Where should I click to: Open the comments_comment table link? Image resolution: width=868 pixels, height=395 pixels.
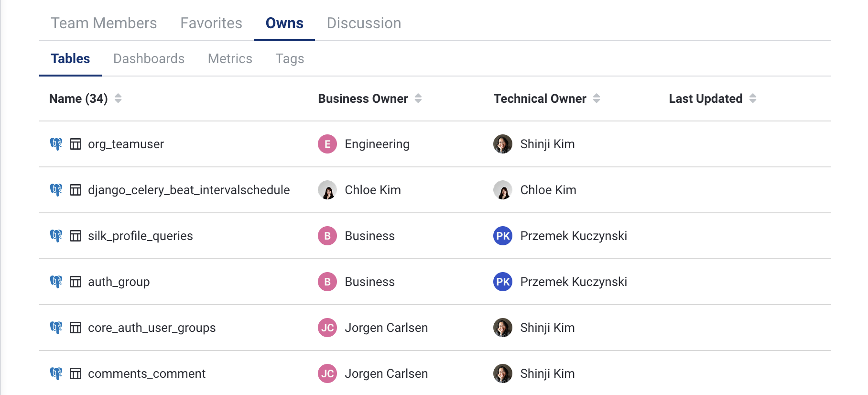point(146,373)
